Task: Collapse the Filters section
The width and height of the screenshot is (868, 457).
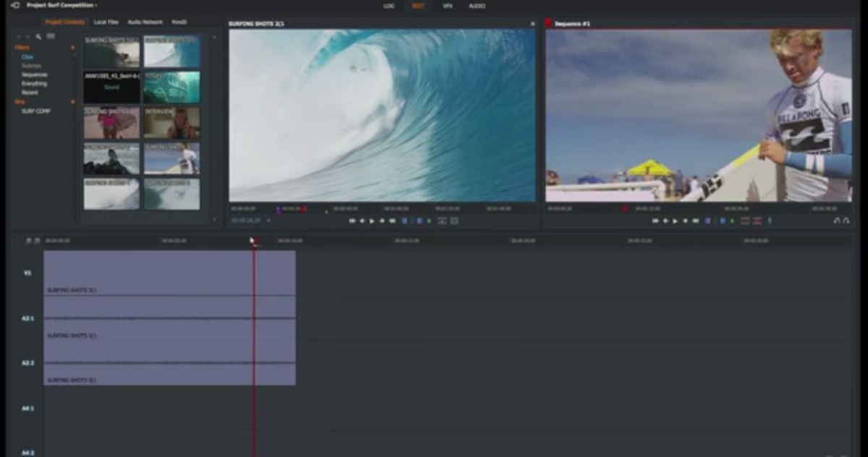Action: click(72, 48)
